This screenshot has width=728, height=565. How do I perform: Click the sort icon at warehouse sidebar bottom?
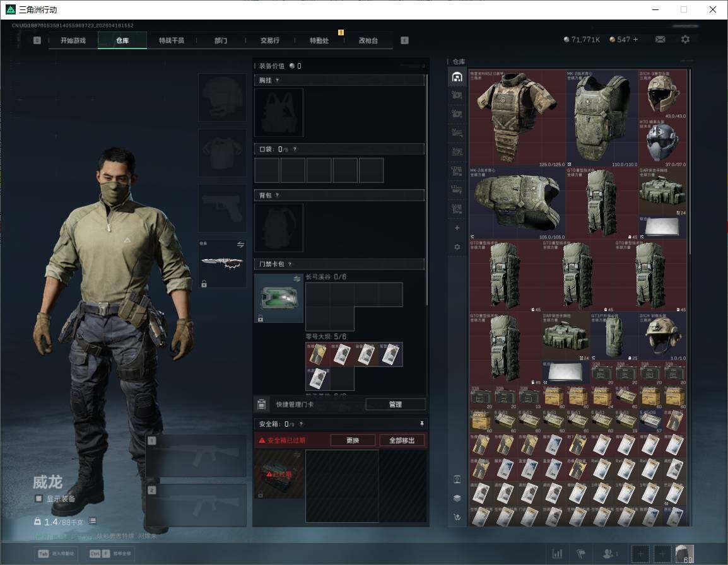pos(457,516)
